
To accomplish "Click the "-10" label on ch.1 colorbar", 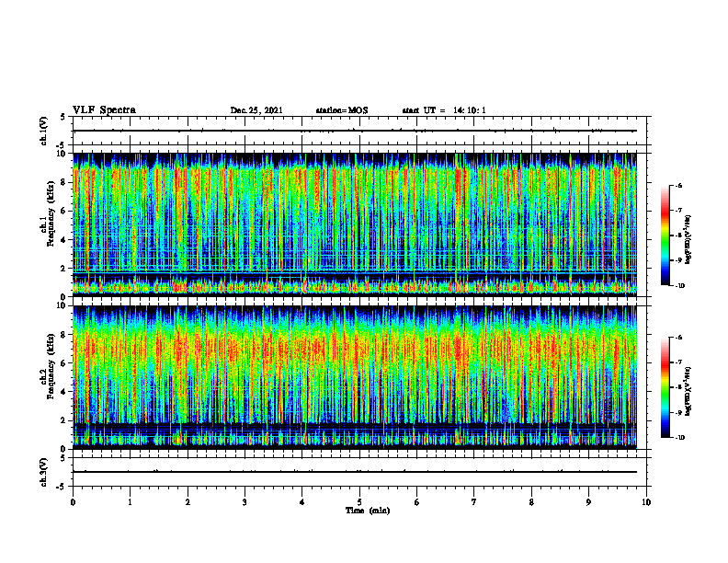I will pyautogui.click(x=679, y=286).
